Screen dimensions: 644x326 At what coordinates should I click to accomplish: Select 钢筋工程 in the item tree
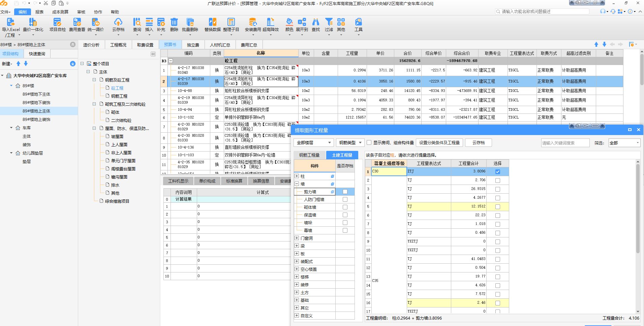(119, 96)
